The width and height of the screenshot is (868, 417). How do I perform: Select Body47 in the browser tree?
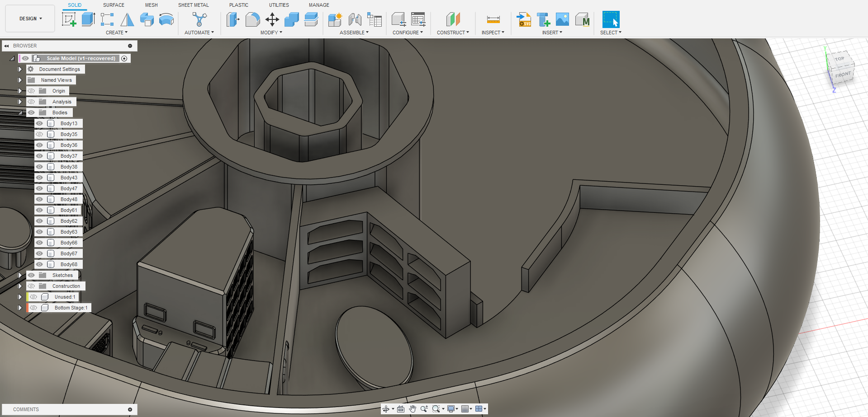coord(69,188)
